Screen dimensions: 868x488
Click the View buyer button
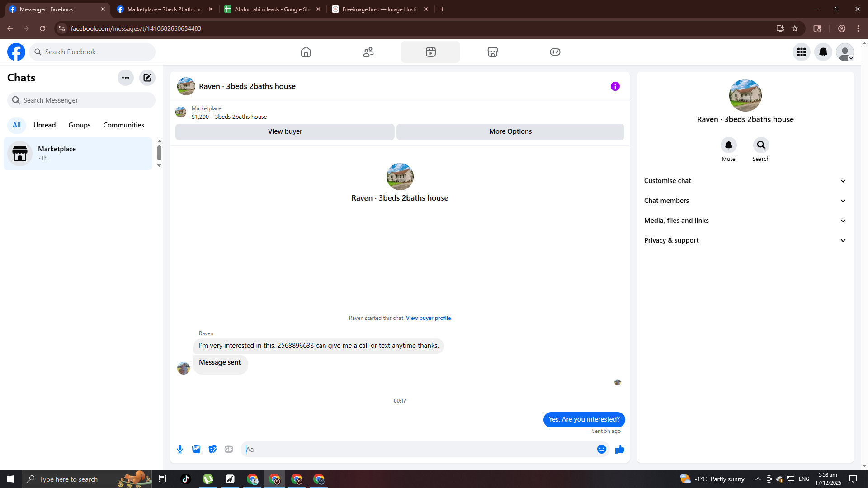click(x=285, y=131)
